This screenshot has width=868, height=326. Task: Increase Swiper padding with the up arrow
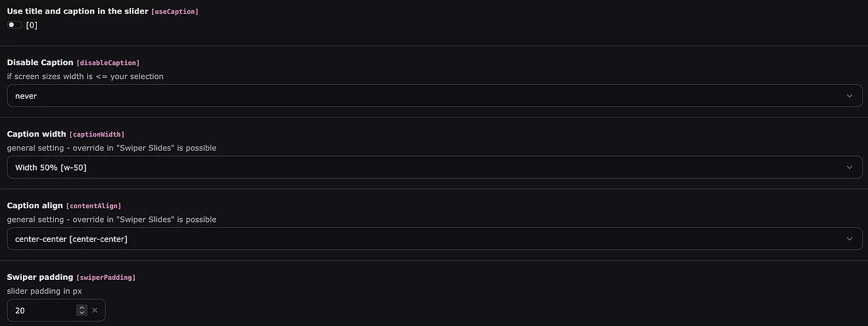pyautogui.click(x=82, y=308)
